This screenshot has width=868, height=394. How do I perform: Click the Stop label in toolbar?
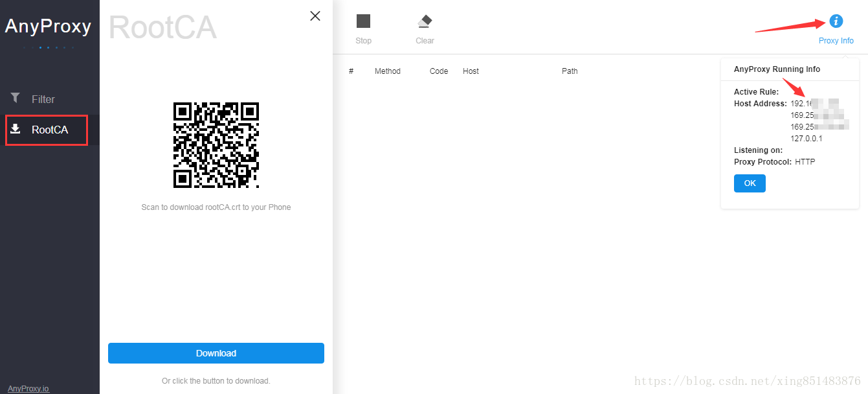point(363,41)
